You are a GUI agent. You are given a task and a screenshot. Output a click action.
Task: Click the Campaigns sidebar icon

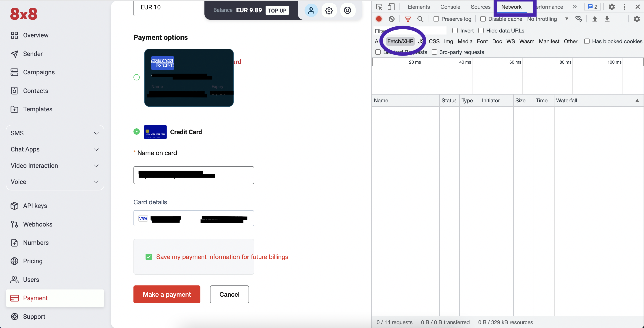(14, 72)
